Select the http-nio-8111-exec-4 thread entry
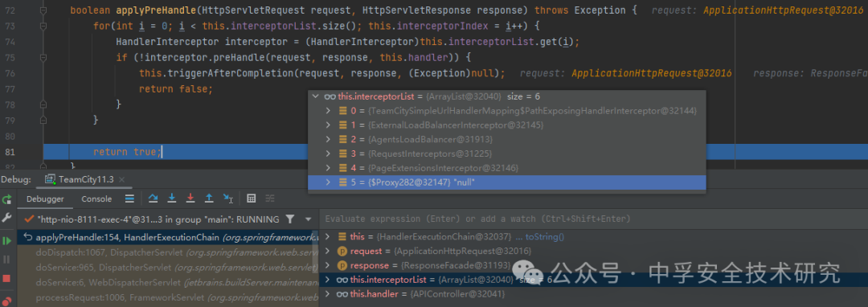The image size is (868, 307). tap(158, 219)
